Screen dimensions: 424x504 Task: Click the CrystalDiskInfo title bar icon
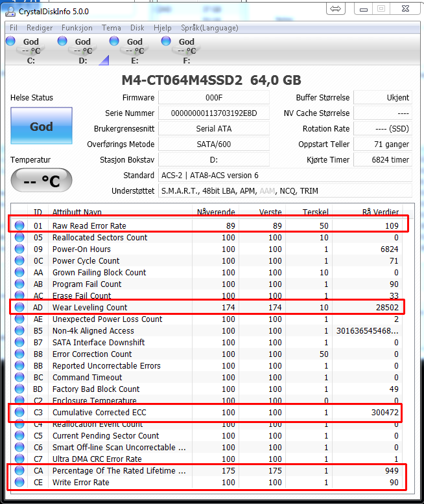(10, 12)
